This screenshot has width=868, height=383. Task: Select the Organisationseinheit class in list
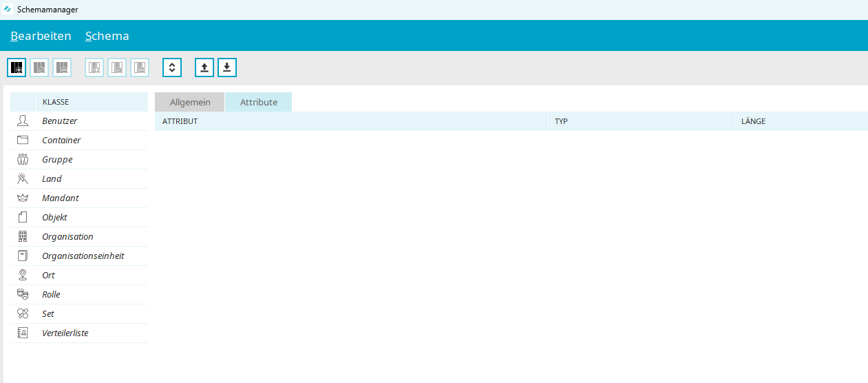click(x=83, y=256)
